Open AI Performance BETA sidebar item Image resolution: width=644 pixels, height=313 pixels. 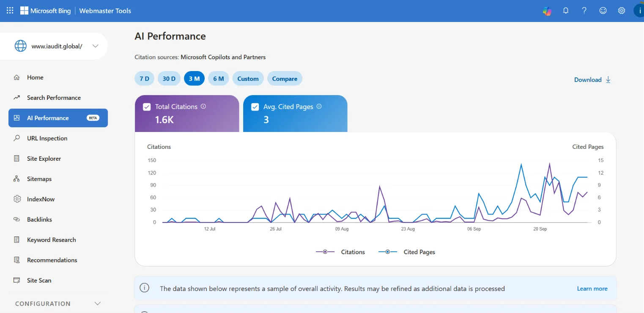coord(58,118)
